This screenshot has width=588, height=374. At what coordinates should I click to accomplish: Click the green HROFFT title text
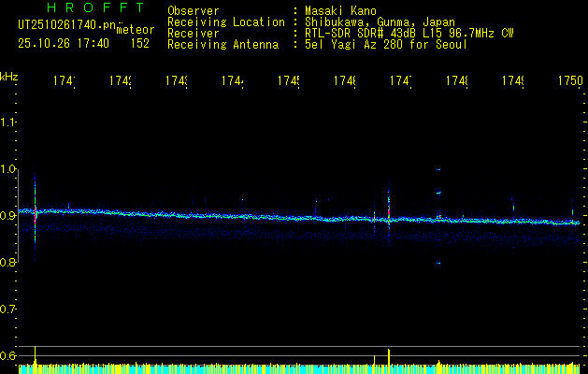(95, 7)
